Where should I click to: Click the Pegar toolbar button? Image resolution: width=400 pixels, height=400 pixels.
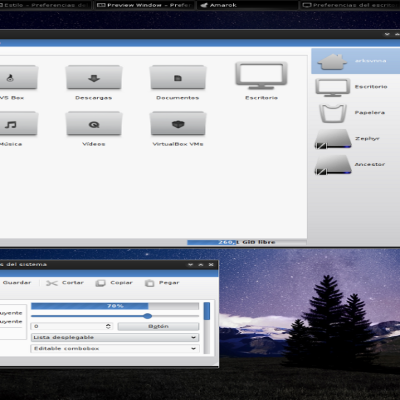point(162,283)
